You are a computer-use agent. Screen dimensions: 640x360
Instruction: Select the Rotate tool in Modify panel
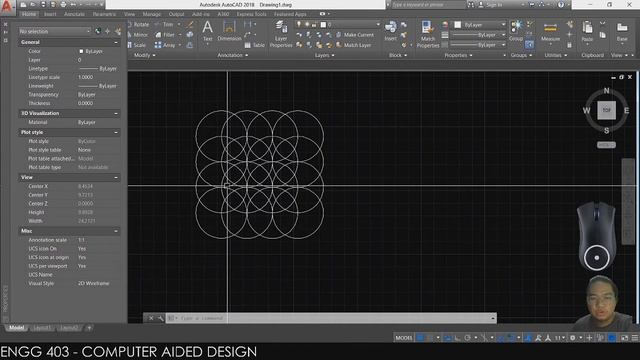click(138, 24)
